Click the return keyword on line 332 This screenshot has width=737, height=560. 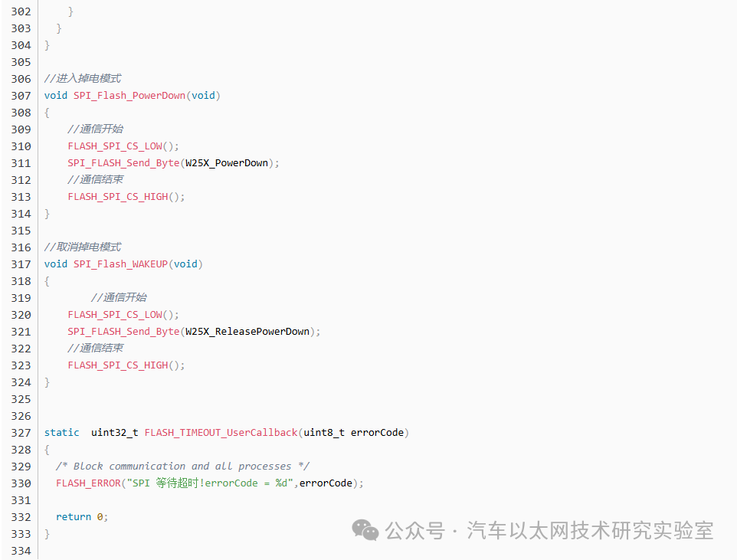pos(74,517)
